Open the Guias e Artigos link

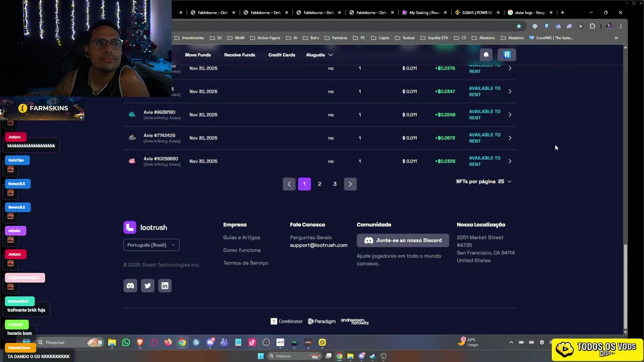[242, 237]
